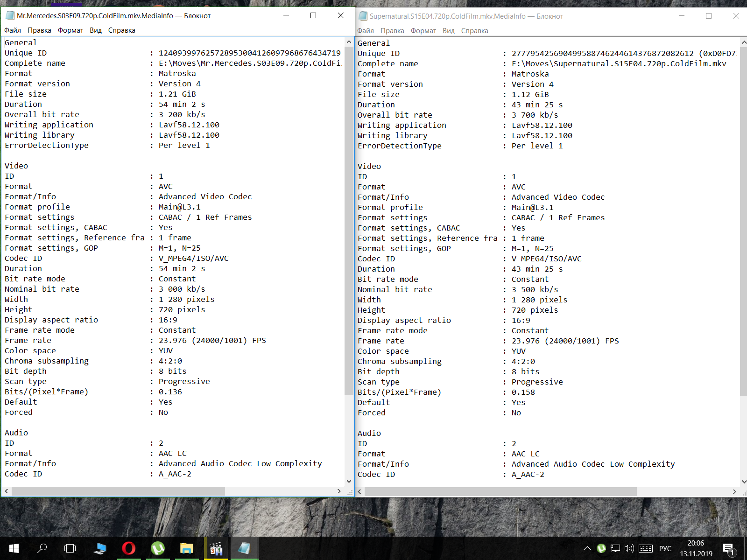Image resolution: width=747 pixels, height=560 pixels.
Task: Open Вид menu in Supernatural window
Action: point(449,31)
